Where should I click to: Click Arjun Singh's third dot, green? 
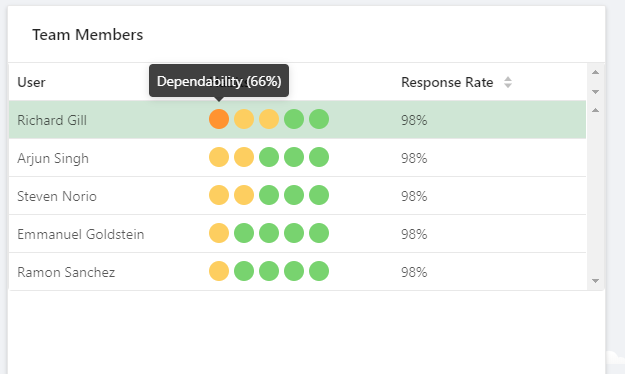point(269,157)
